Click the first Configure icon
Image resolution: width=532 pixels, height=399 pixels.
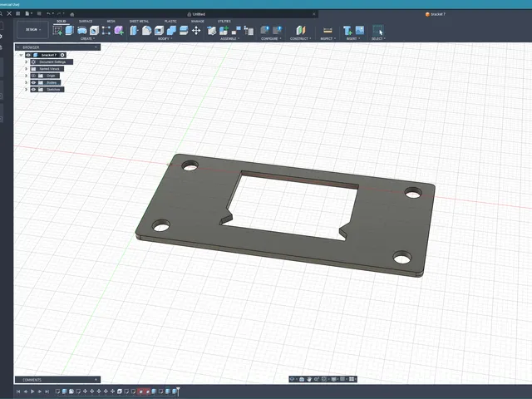pyautogui.click(x=264, y=30)
